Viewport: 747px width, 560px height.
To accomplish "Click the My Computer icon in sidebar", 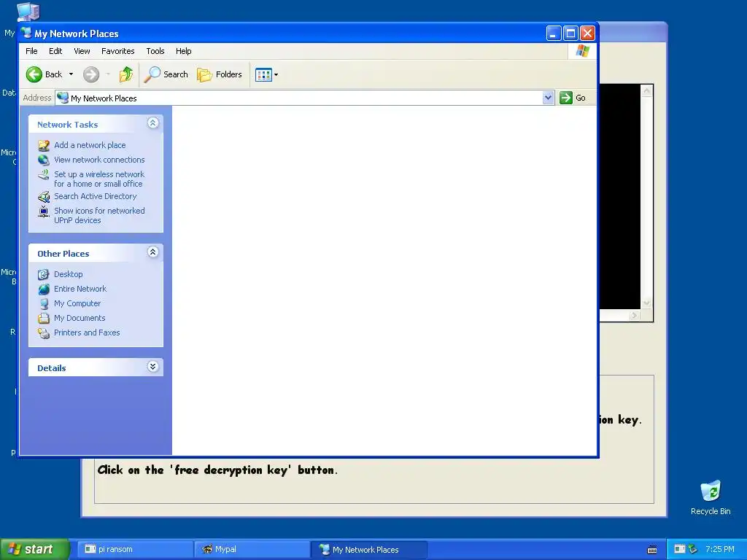I will [44, 304].
